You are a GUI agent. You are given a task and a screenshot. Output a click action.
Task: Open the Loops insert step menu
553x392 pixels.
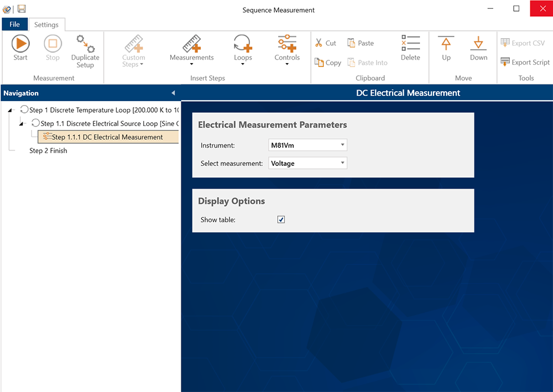click(x=243, y=49)
